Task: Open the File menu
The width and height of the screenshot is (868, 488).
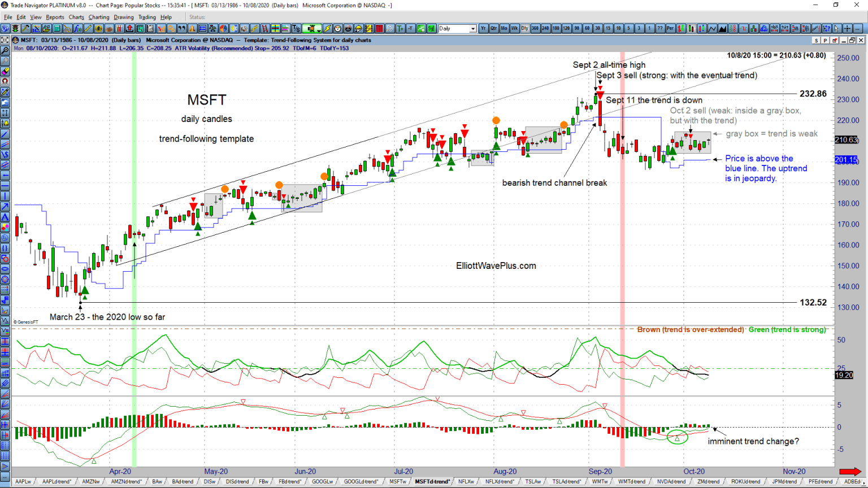Action: click(x=8, y=17)
